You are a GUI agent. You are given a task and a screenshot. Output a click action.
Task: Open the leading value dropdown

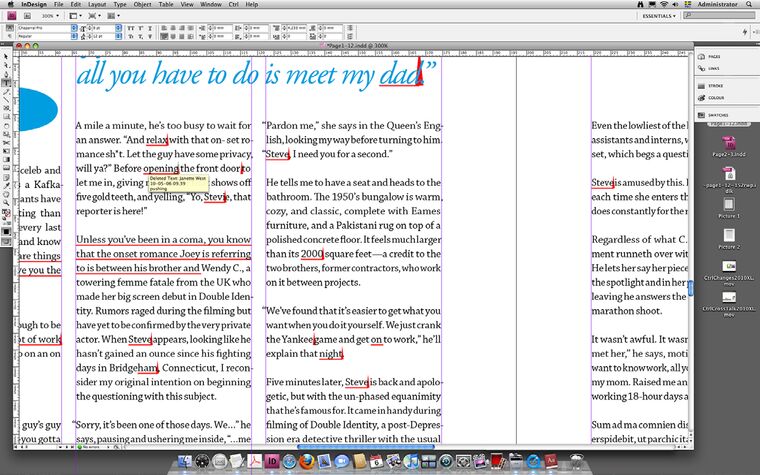pyautogui.click(x=118, y=36)
